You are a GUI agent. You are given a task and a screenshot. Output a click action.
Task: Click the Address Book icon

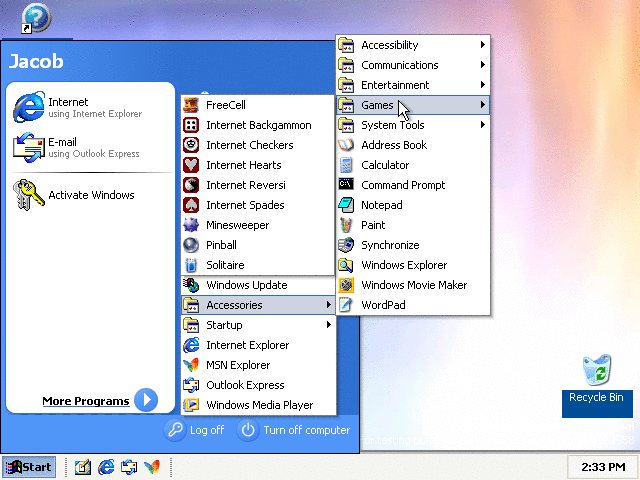[346, 145]
